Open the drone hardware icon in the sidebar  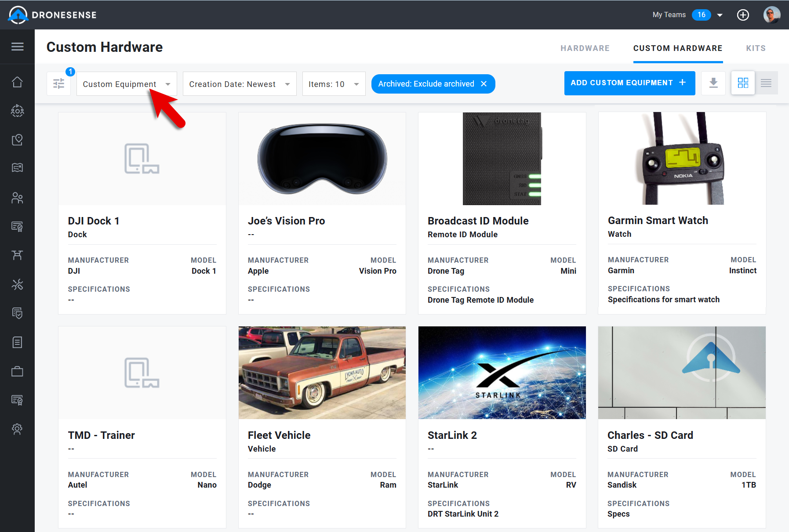point(17,255)
